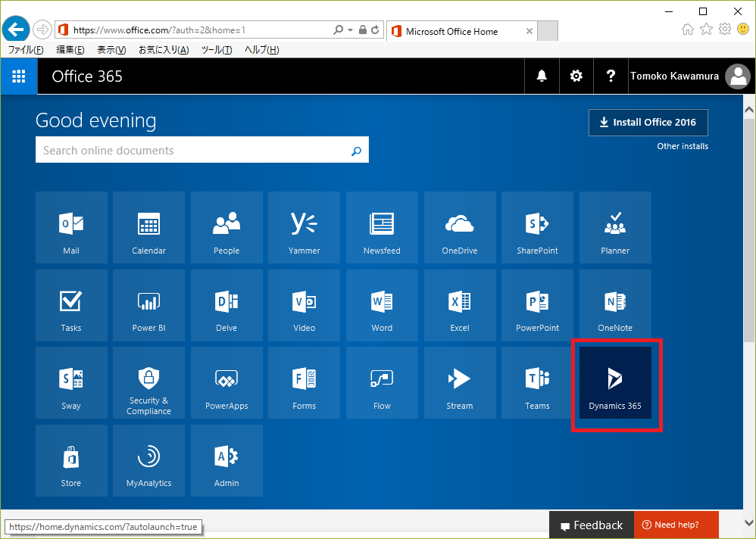Open the お気に入り(A) menu
This screenshot has width=756, height=539.
164,50
